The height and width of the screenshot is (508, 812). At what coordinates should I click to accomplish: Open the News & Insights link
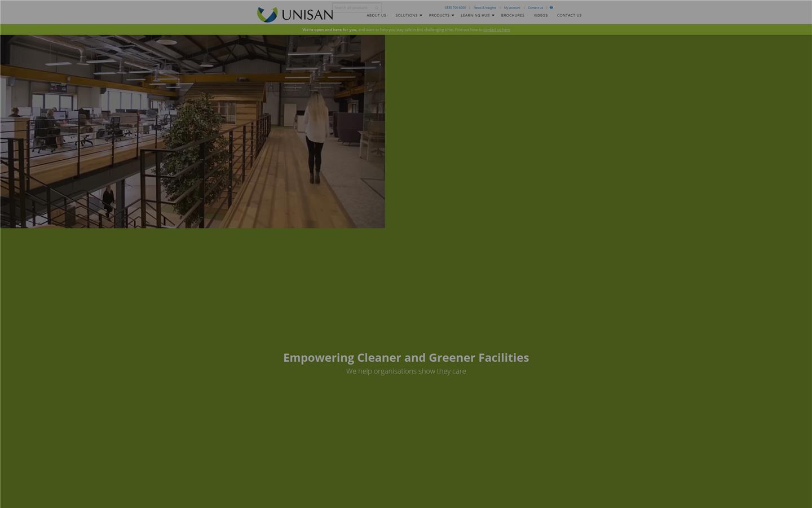click(484, 8)
